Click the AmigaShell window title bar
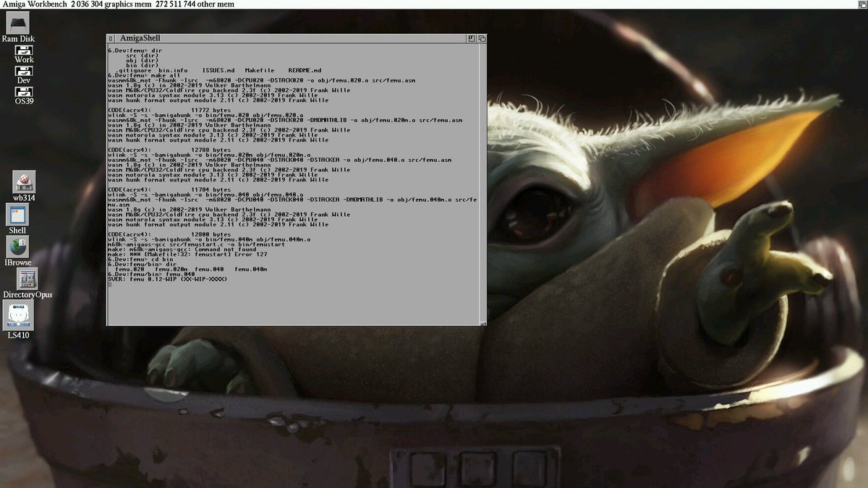Viewport: 868px width, 488px height. pyautogui.click(x=289, y=38)
